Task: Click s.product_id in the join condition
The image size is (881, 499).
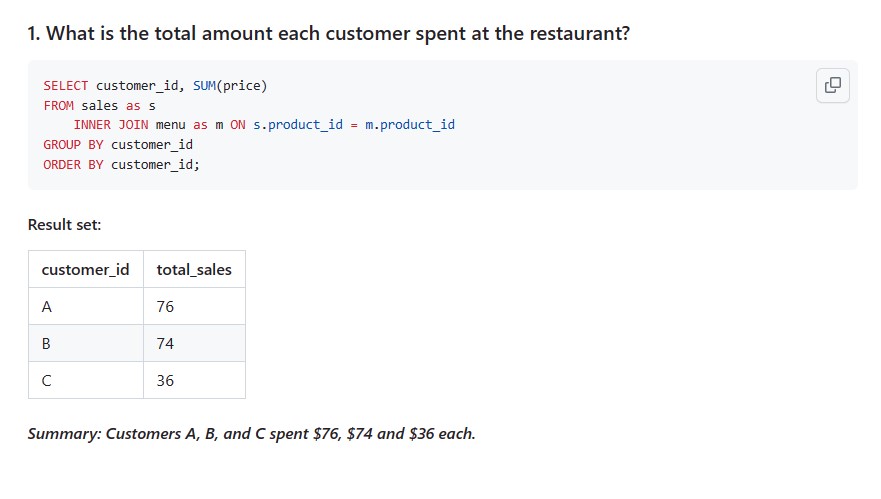Action: pos(298,125)
